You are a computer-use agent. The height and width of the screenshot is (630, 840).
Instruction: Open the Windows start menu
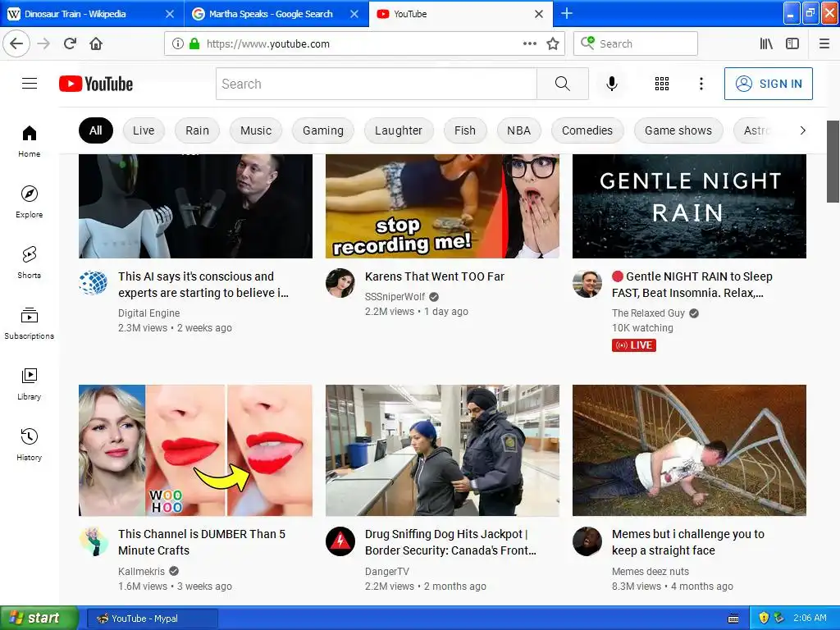39,619
